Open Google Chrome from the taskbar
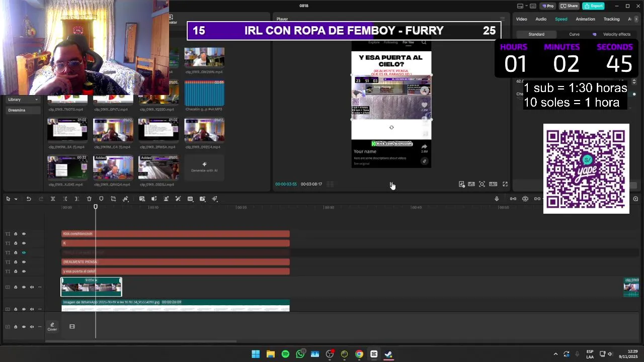Screen dimensions: 644x362 point(359,354)
